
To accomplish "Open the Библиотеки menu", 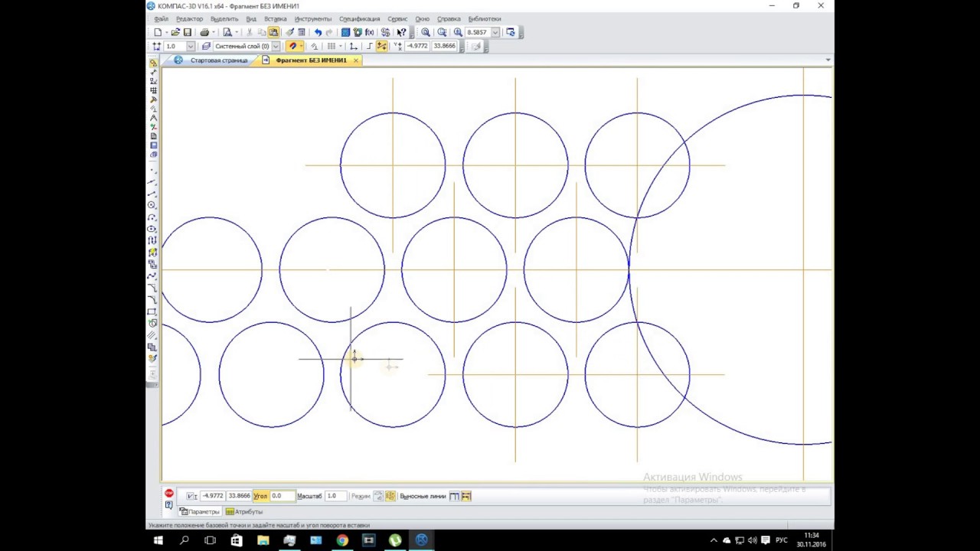I will 485,19.
